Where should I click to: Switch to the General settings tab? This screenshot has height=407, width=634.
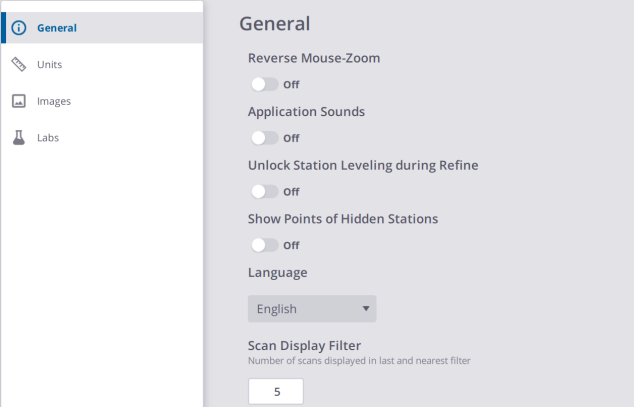pos(57,28)
